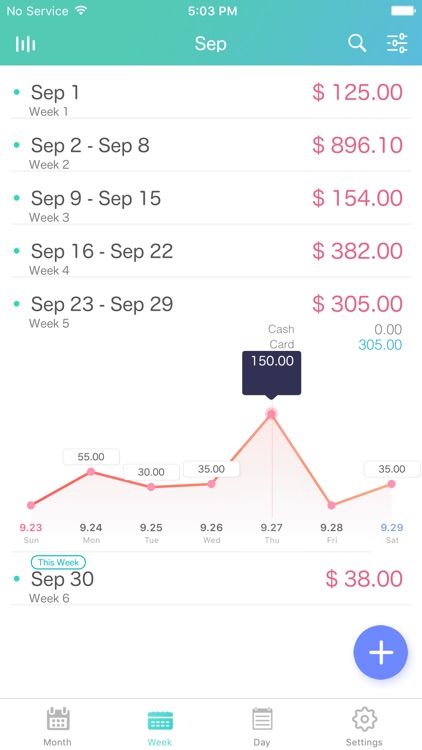
Task: Tap the 150.00 tooltip bubble
Action: [x=272, y=373]
